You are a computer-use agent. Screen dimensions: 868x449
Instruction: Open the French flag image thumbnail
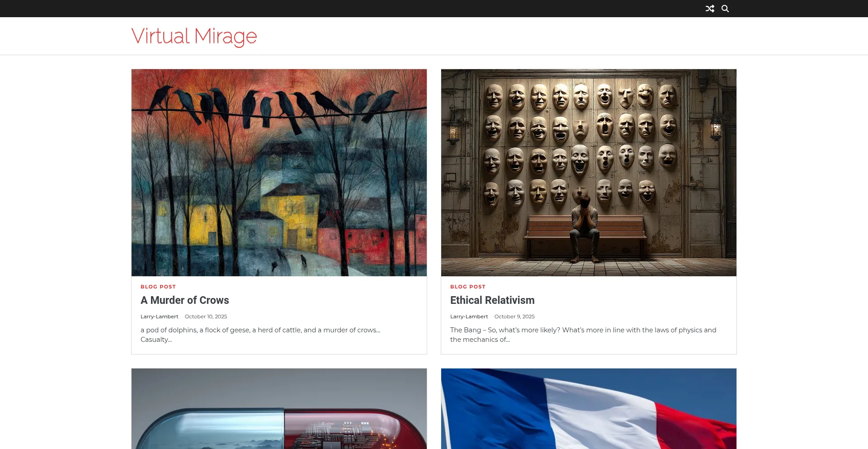click(x=589, y=409)
